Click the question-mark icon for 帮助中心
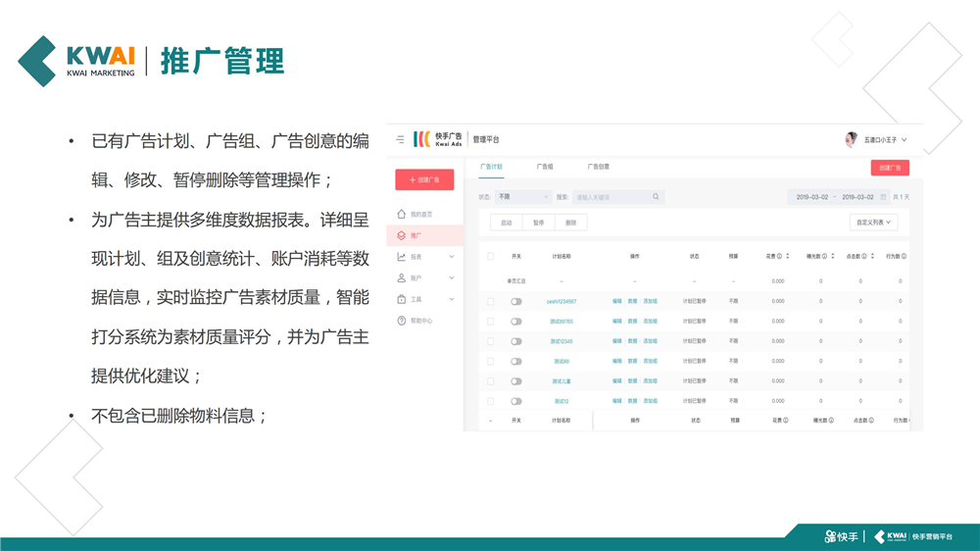The height and width of the screenshot is (551, 980). 401,321
